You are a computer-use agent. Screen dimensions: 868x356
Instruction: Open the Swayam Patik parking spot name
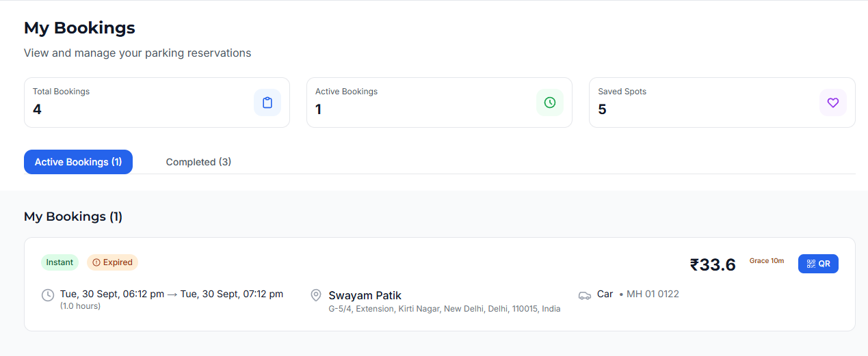coord(365,295)
